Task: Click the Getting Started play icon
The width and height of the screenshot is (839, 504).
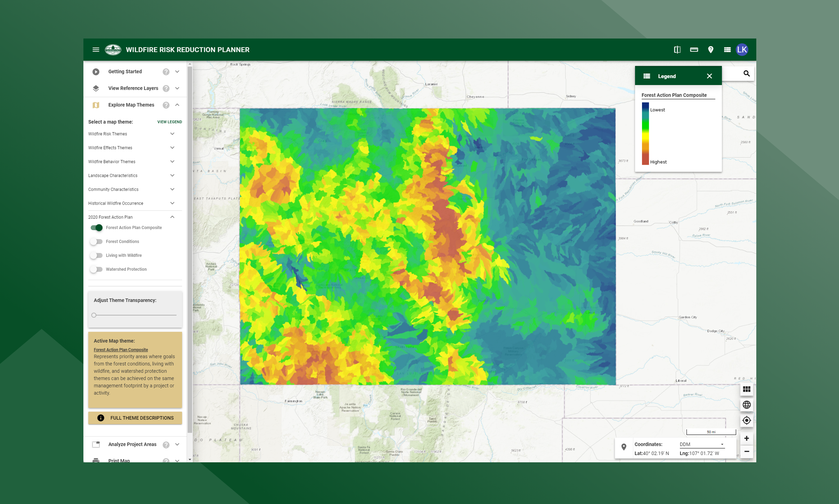Action: tap(96, 72)
